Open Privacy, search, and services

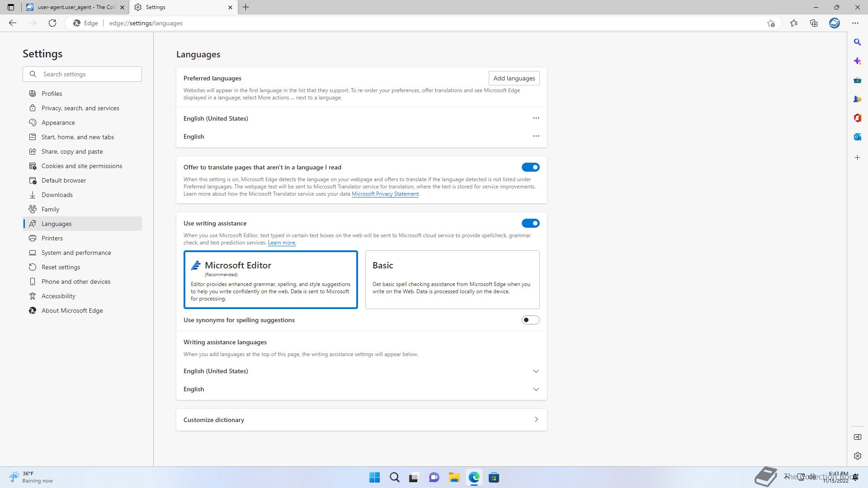point(82,108)
